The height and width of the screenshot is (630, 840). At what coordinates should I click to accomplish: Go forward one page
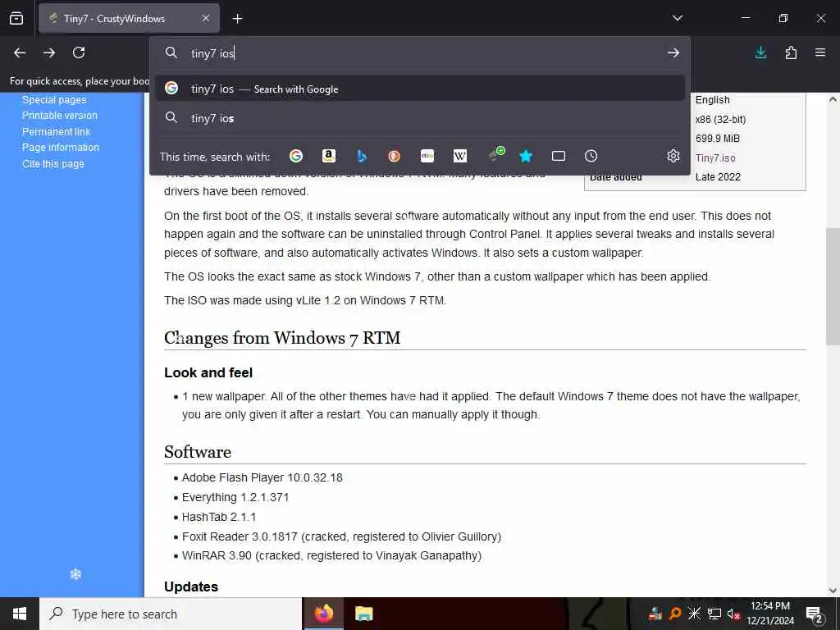click(x=49, y=52)
